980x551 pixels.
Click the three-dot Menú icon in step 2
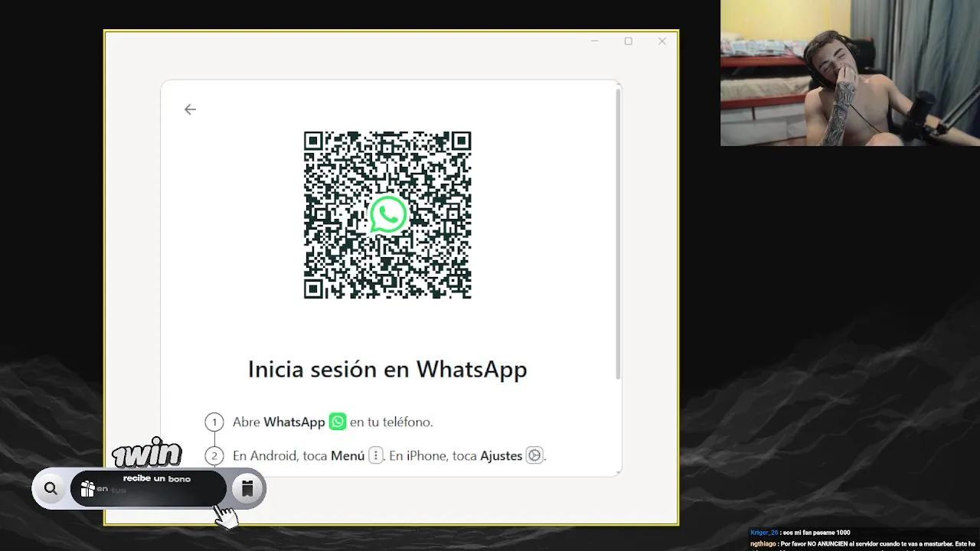375,455
